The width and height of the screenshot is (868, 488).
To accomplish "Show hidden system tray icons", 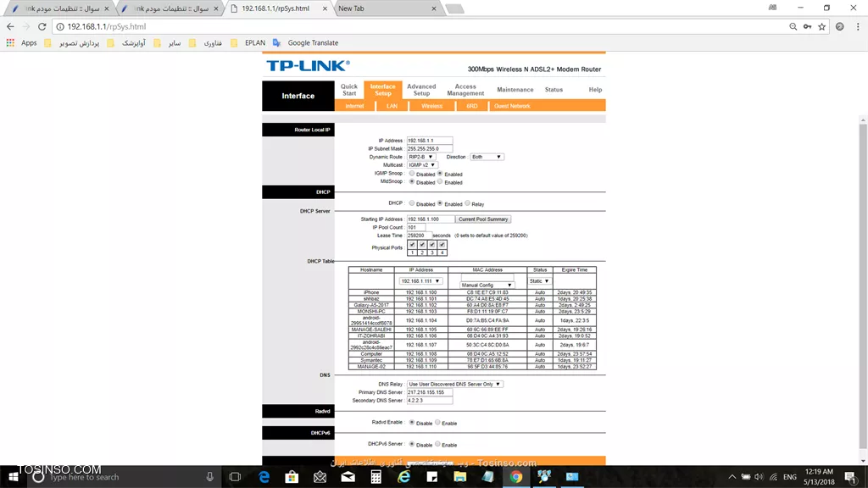I will (732, 477).
